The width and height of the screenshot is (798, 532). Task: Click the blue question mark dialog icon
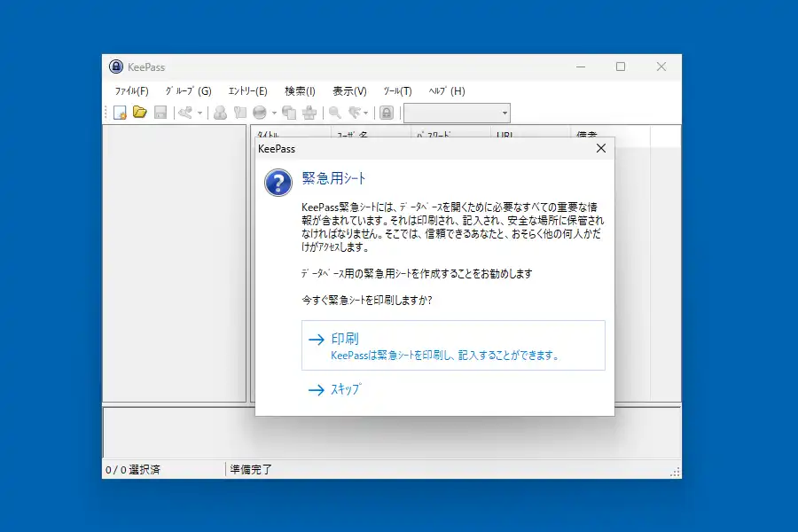(x=278, y=183)
